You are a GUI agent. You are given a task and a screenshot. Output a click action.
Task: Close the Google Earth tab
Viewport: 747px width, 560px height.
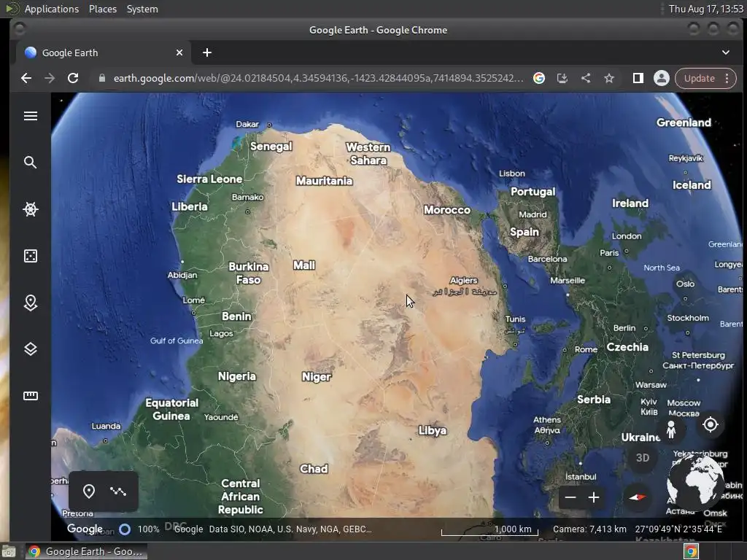click(x=179, y=52)
